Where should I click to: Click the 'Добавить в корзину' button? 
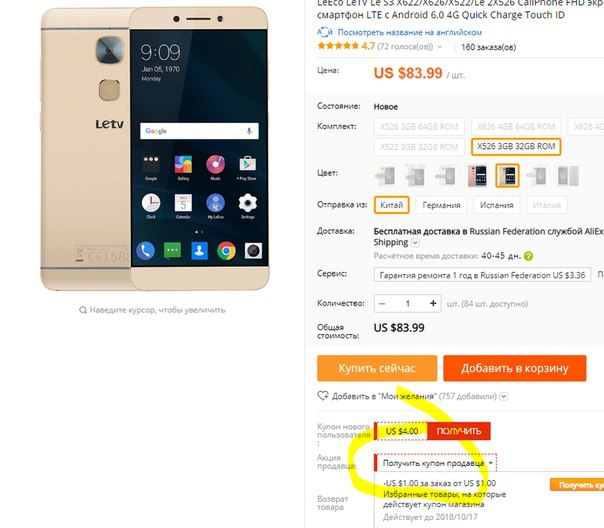pos(515,368)
